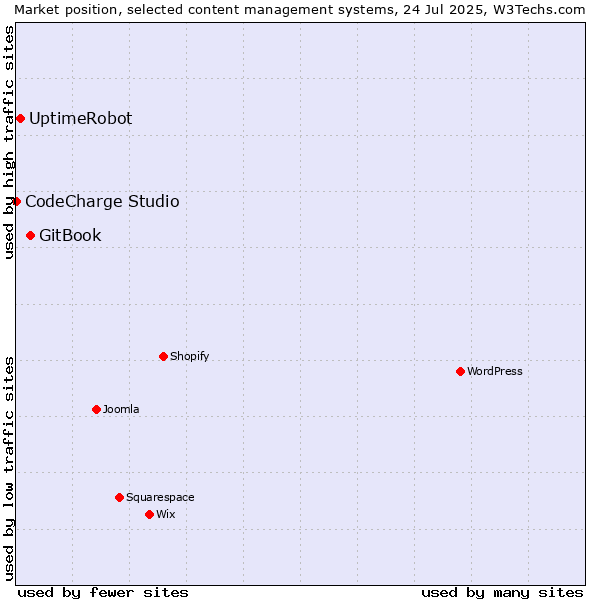Select the 'Shopify' label text
The height and width of the screenshot is (600, 600).
tap(189, 357)
